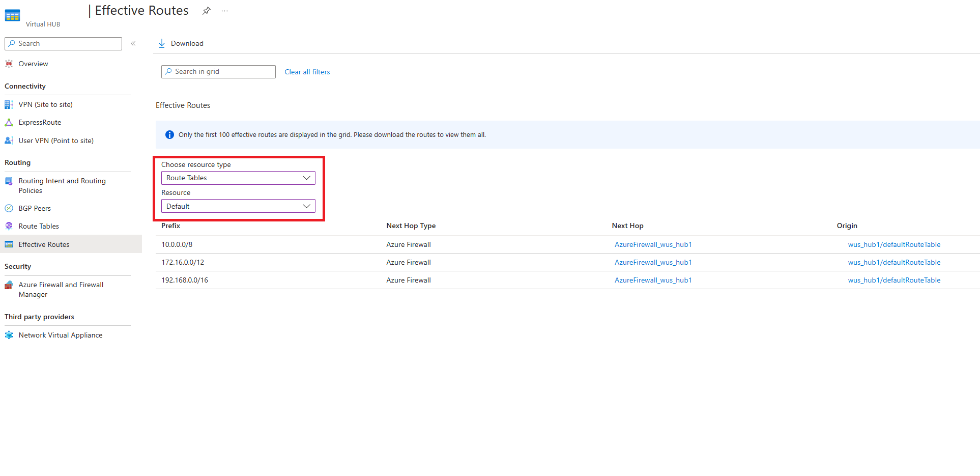Viewport: 980px width, 476px height.
Task: Pin the Effective Routes page
Action: 206,10
